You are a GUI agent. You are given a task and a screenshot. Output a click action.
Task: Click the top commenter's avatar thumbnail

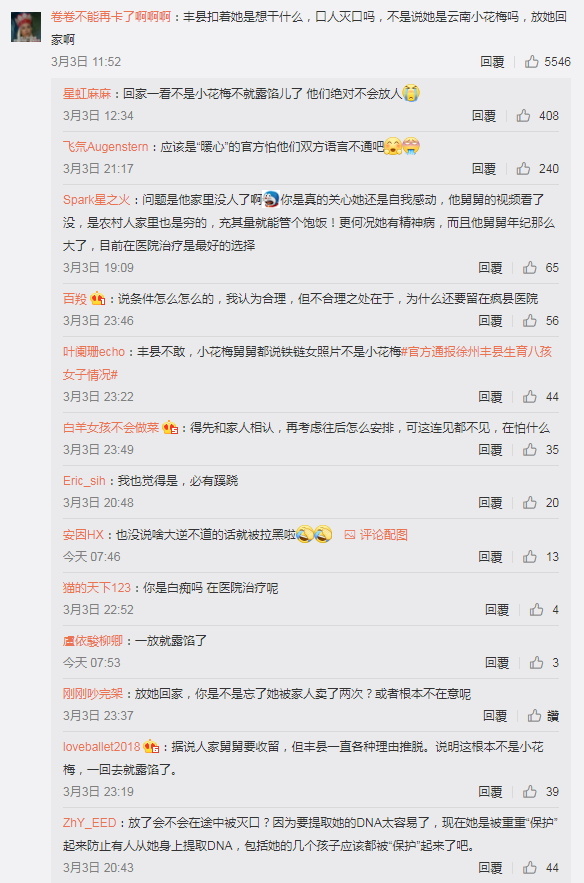26,26
